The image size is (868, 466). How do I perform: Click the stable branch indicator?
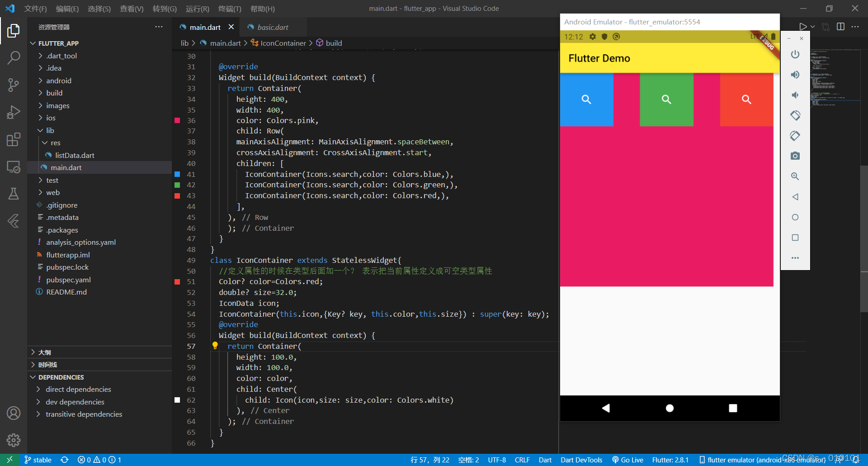click(x=38, y=460)
